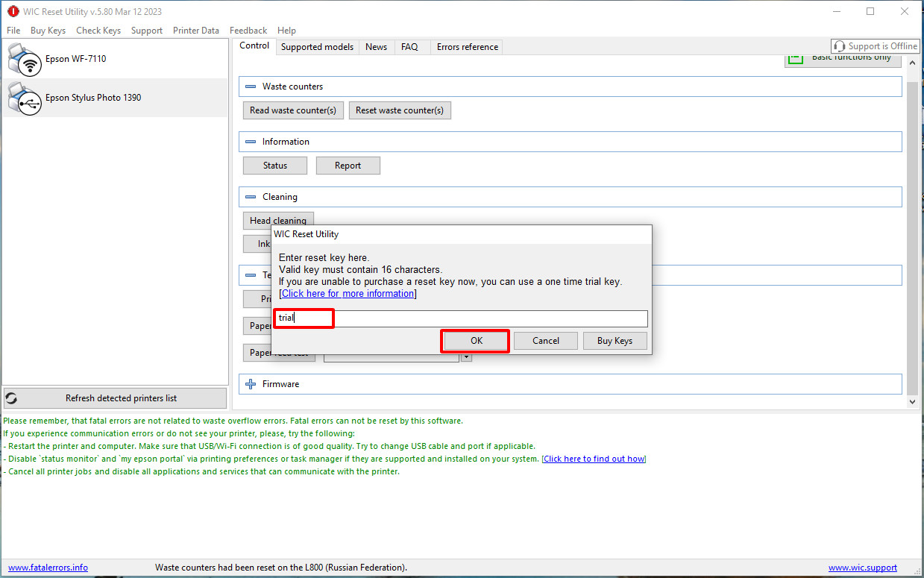Click the scroll down arrow of the Control panel
This screenshot has width=924, height=578.
[913, 401]
